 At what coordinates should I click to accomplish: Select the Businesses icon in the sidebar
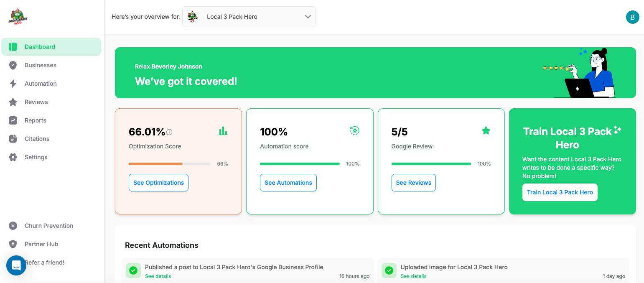pos(13,65)
